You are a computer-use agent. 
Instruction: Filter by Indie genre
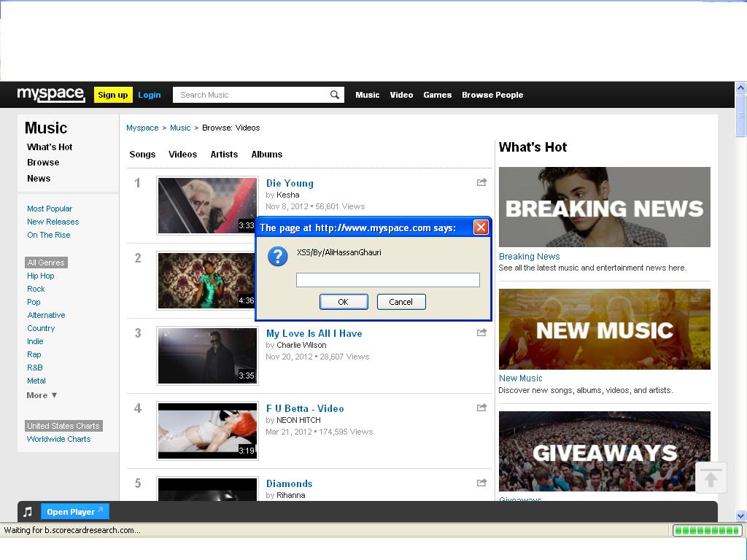click(35, 341)
